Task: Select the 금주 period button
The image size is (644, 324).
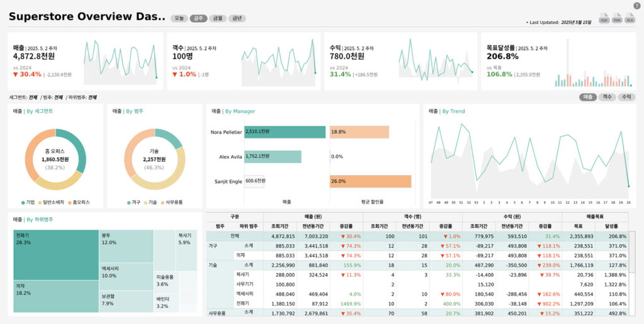Action: point(199,18)
